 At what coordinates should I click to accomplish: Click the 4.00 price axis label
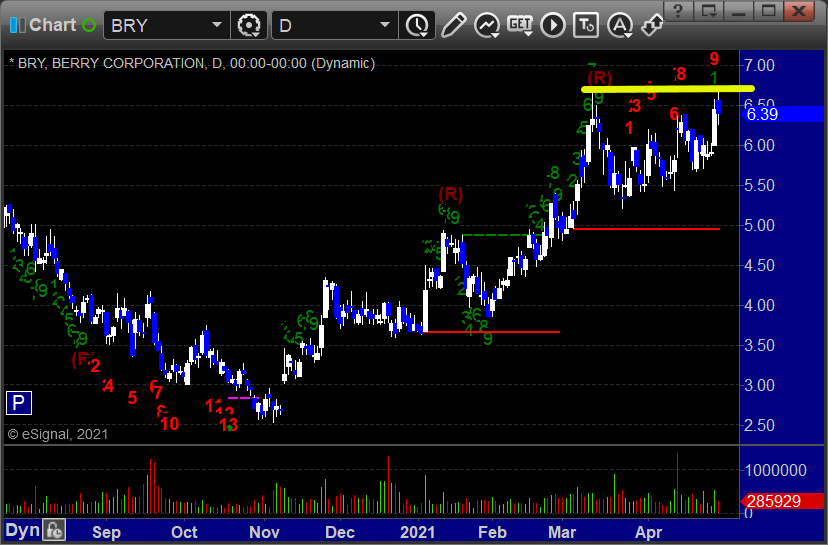759,305
